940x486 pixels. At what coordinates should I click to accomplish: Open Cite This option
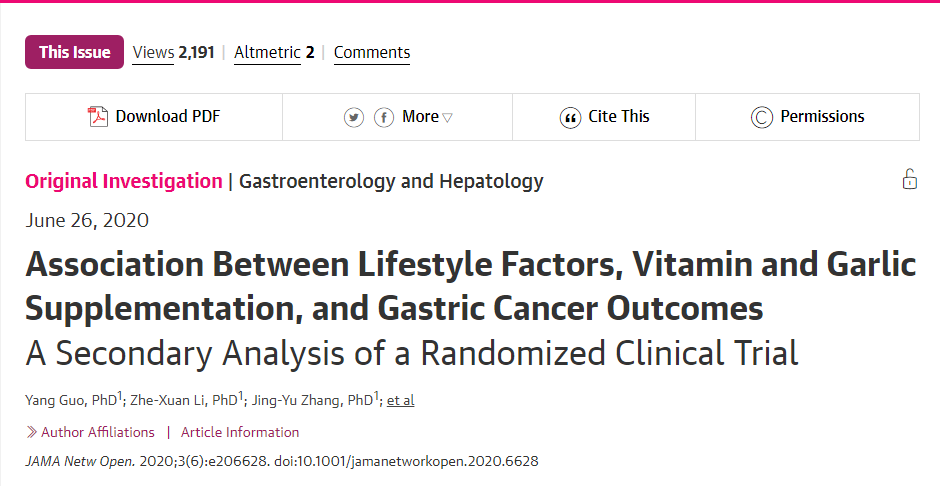pyautogui.click(x=618, y=117)
